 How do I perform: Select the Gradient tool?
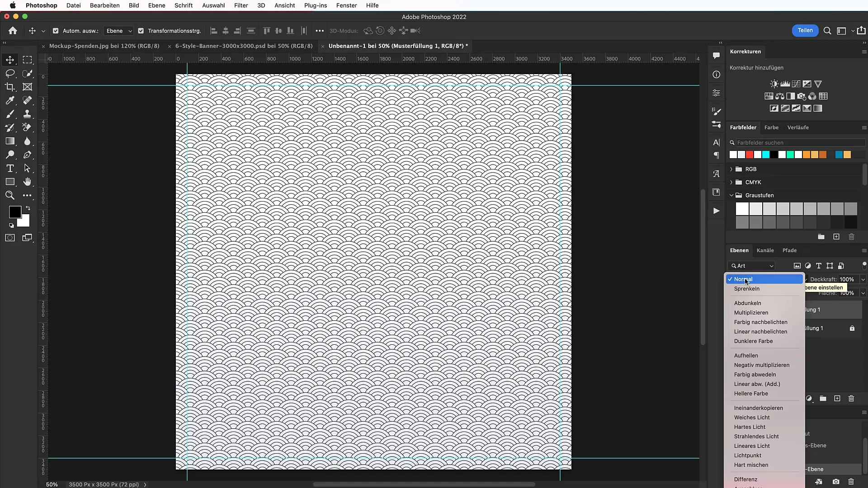coord(10,141)
